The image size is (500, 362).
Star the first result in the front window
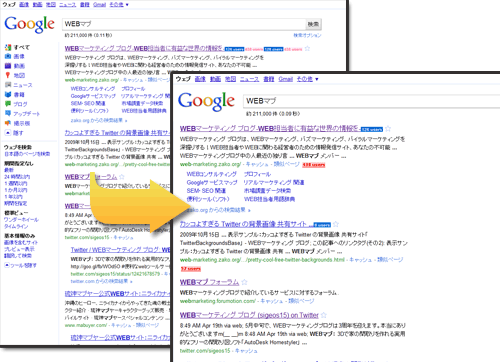point(388,128)
